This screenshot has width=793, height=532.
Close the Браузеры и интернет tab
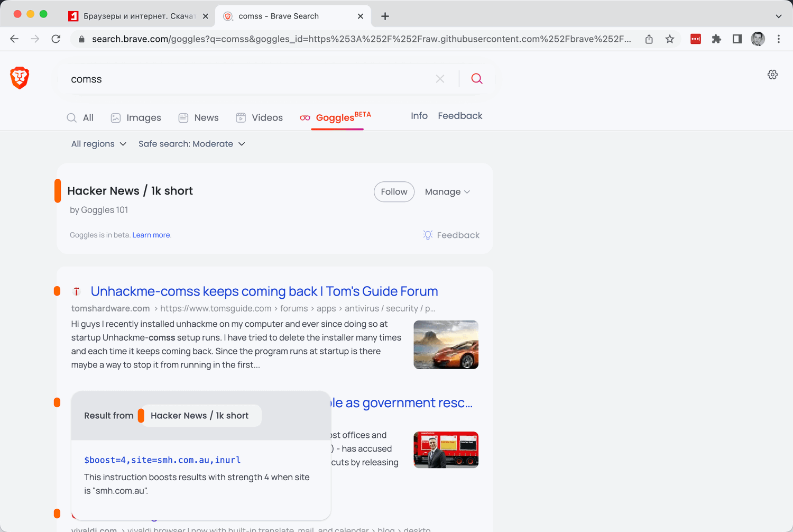tap(206, 16)
